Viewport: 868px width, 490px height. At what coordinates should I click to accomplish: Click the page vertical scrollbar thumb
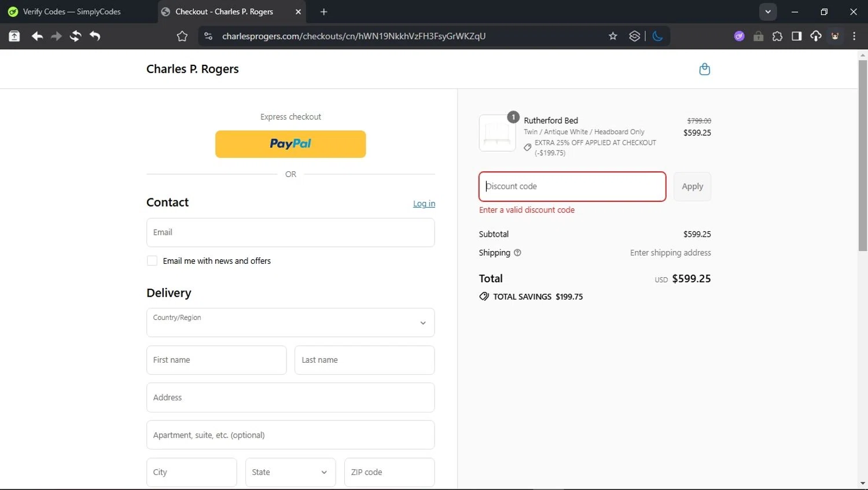[863, 156]
